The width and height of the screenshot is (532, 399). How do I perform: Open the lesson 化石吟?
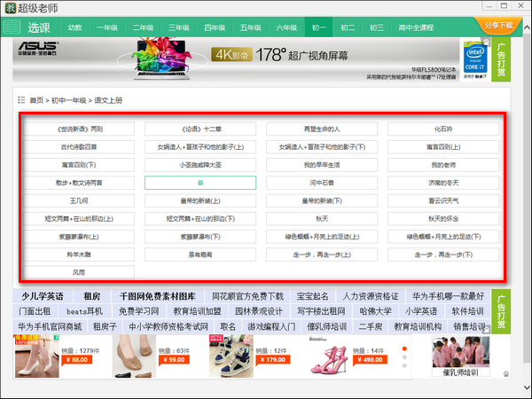pos(442,129)
